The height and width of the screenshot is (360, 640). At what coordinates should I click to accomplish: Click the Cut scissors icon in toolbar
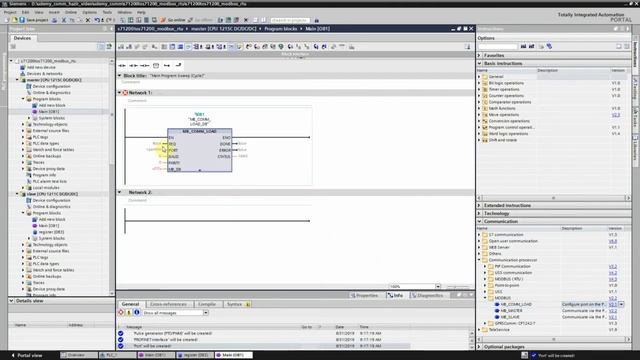pos(64,20)
